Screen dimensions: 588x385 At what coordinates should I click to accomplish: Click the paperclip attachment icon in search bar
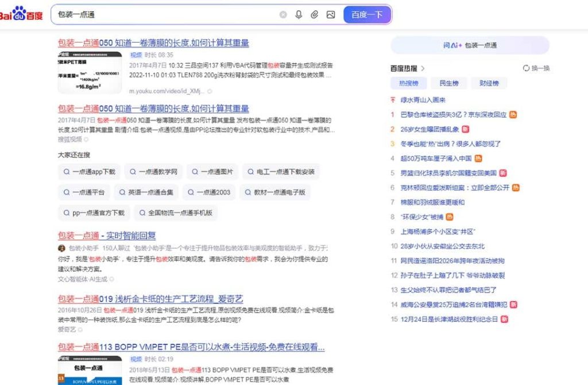(314, 15)
